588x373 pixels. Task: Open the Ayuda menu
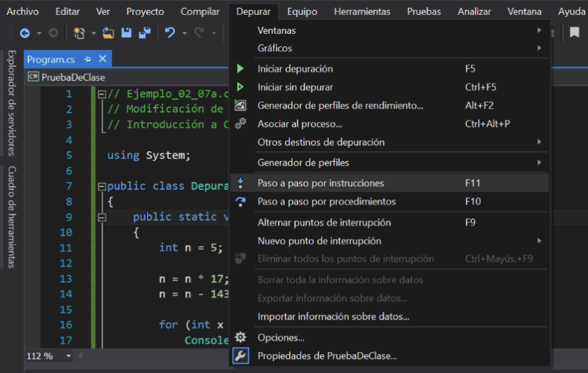tap(571, 12)
